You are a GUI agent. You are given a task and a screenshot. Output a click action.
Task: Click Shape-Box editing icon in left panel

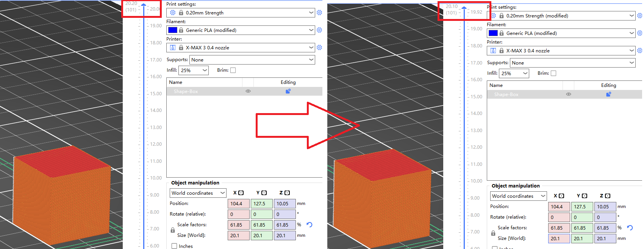point(288,91)
